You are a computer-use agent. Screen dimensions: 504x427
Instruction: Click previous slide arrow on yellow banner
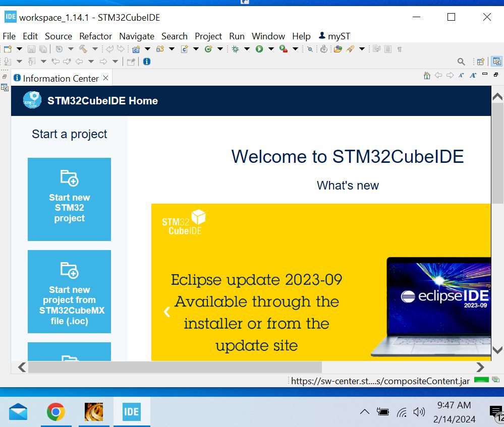point(167,312)
